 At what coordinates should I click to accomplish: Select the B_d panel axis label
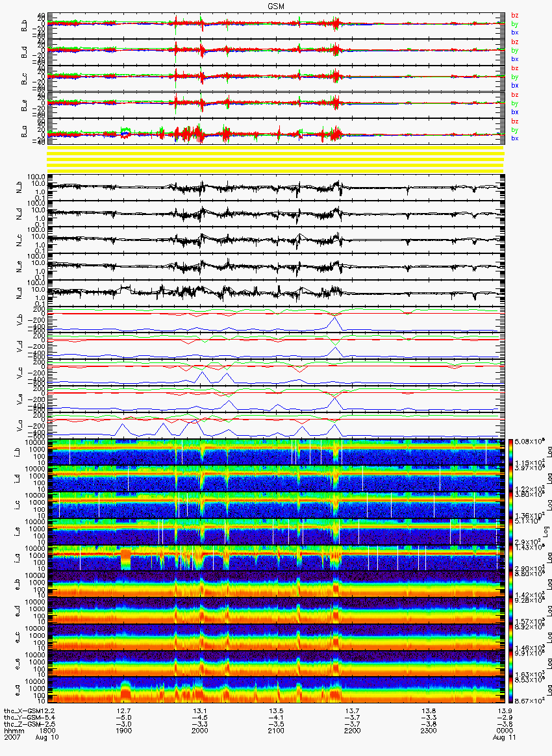(x=23, y=52)
